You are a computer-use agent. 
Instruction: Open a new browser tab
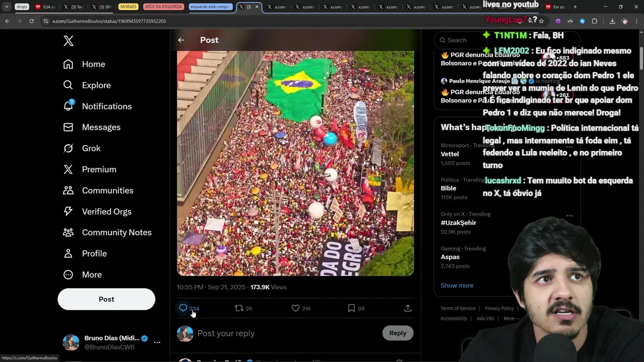(575, 7)
